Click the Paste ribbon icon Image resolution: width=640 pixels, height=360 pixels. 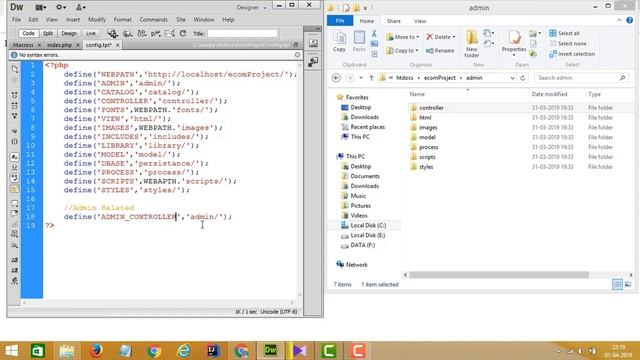[359, 41]
